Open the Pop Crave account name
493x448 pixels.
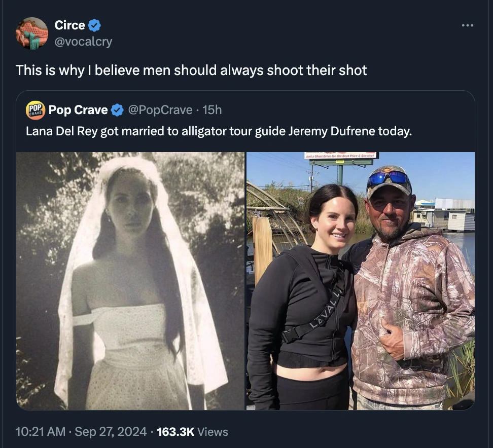click(78, 110)
